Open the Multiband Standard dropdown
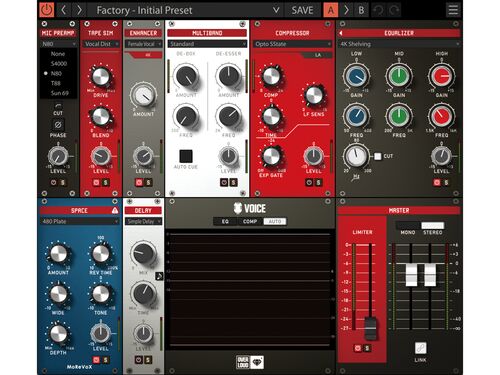 (x=207, y=44)
